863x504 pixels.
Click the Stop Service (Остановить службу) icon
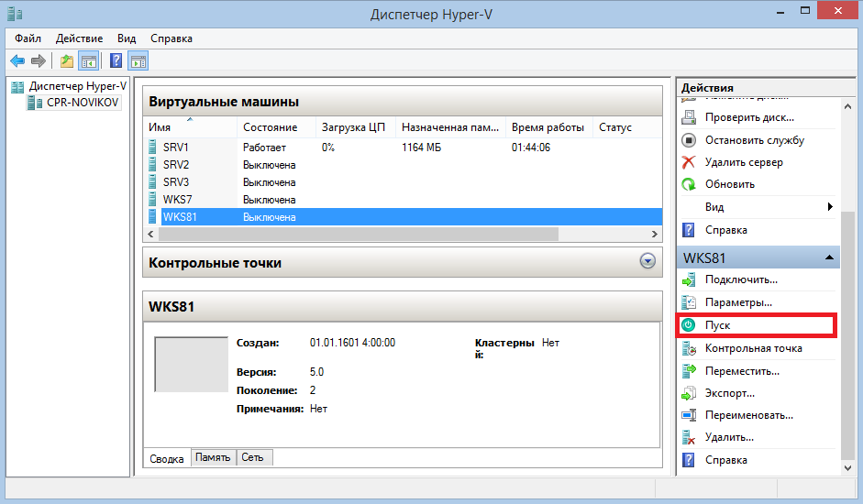689,140
